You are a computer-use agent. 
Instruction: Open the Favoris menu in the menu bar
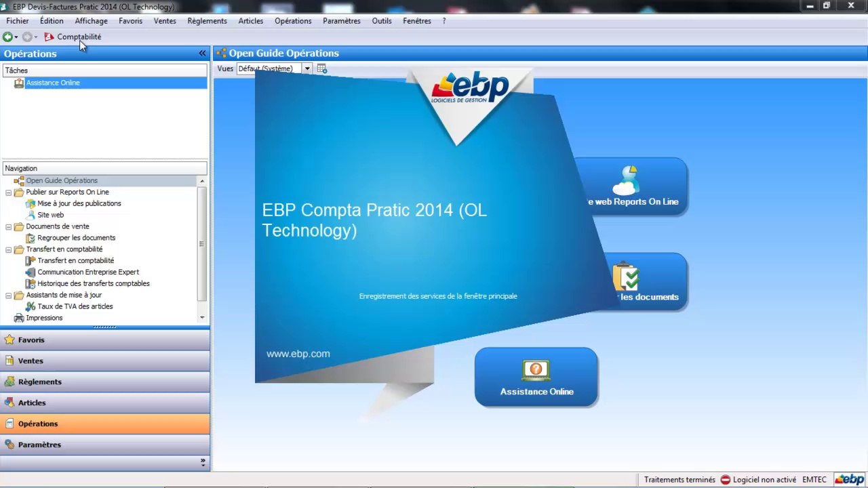tap(131, 21)
